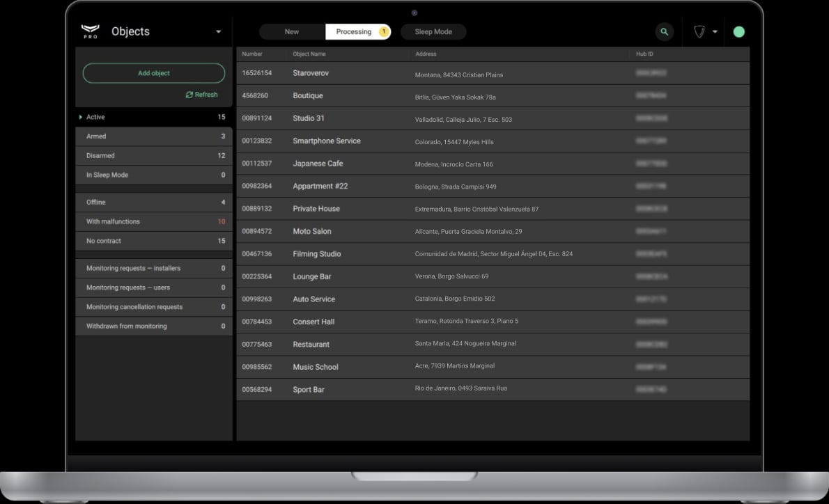Click the green connection status indicator
The width and height of the screenshot is (829, 504).
(x=738, y=31)
